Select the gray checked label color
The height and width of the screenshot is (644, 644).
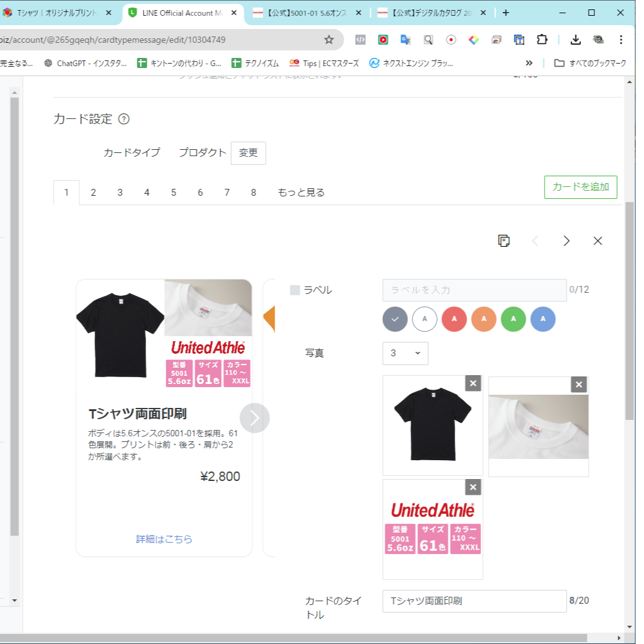395,319
